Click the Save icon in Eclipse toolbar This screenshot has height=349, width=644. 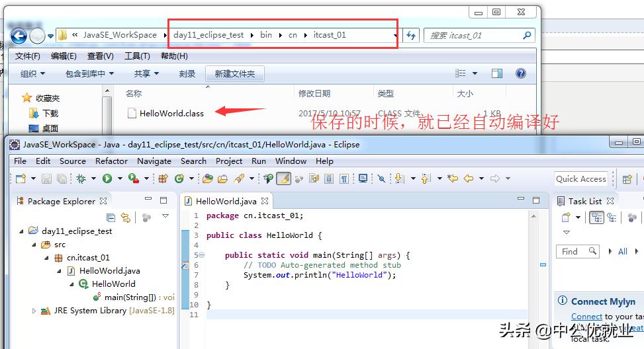pos(46,178)
